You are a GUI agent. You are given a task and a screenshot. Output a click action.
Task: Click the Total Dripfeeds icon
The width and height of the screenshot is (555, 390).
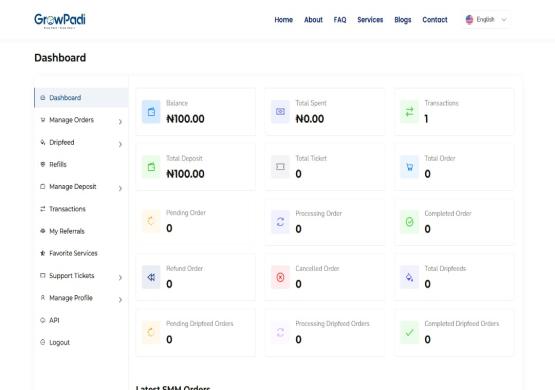click(x=410, y=277)
